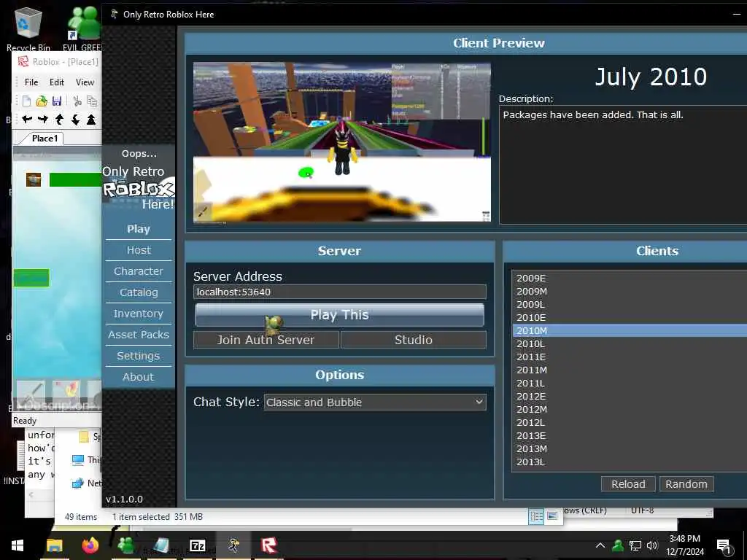Select the 2010E client
Image resolution: width=747 pixels, height=560 pixels.
(x=630, y=317)
